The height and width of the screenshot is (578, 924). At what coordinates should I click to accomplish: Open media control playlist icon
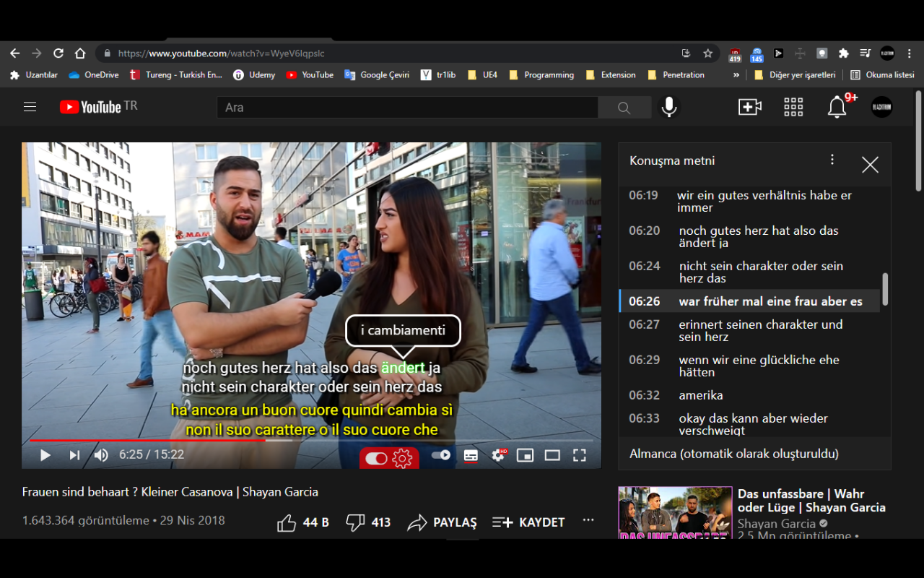tap(865, 53)
